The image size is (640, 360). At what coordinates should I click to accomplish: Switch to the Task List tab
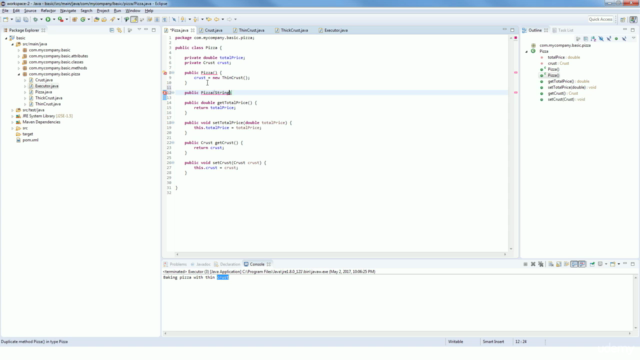565,30
